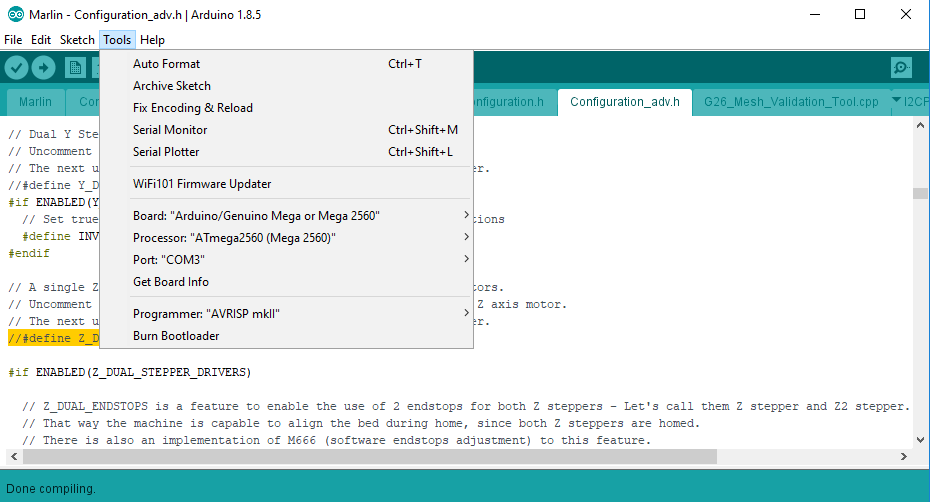The image size is (930, 502).
Task: Click comment line about aligning the bed
Action: click(x=361, y=423)
